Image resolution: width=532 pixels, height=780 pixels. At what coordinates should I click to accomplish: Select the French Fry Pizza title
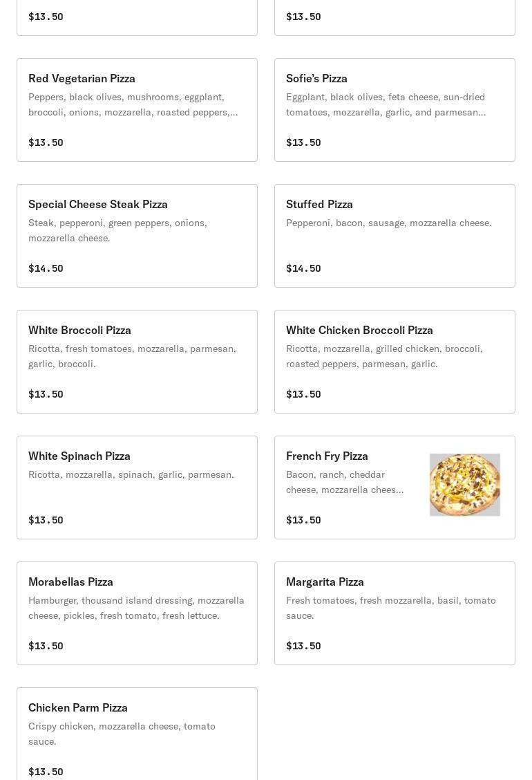tap(327, 456)
